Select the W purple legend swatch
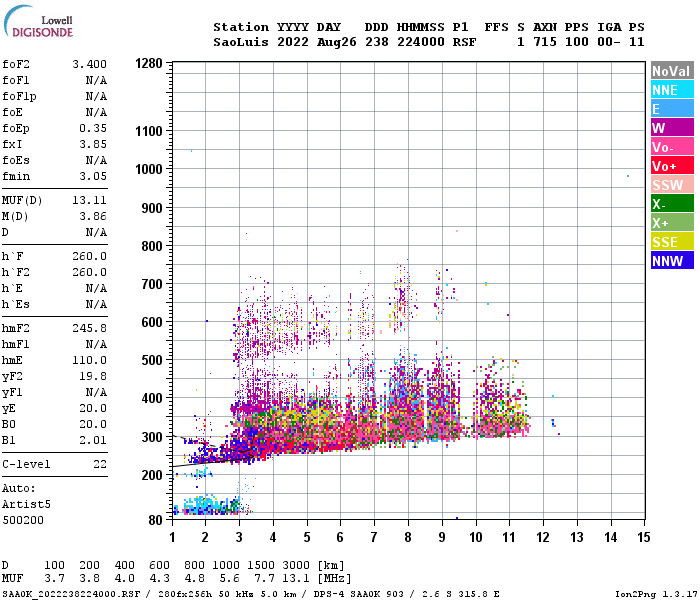 point(672,128)
